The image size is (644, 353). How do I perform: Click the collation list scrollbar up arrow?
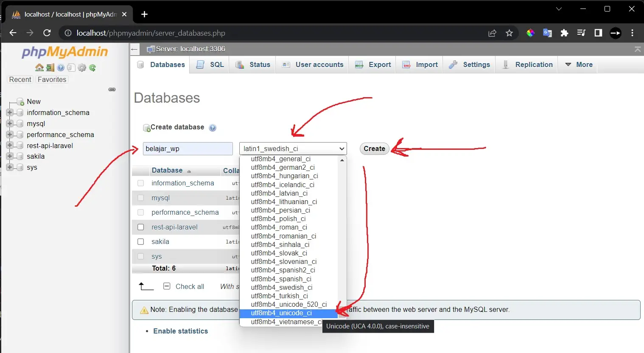click(x=342, y=160)
